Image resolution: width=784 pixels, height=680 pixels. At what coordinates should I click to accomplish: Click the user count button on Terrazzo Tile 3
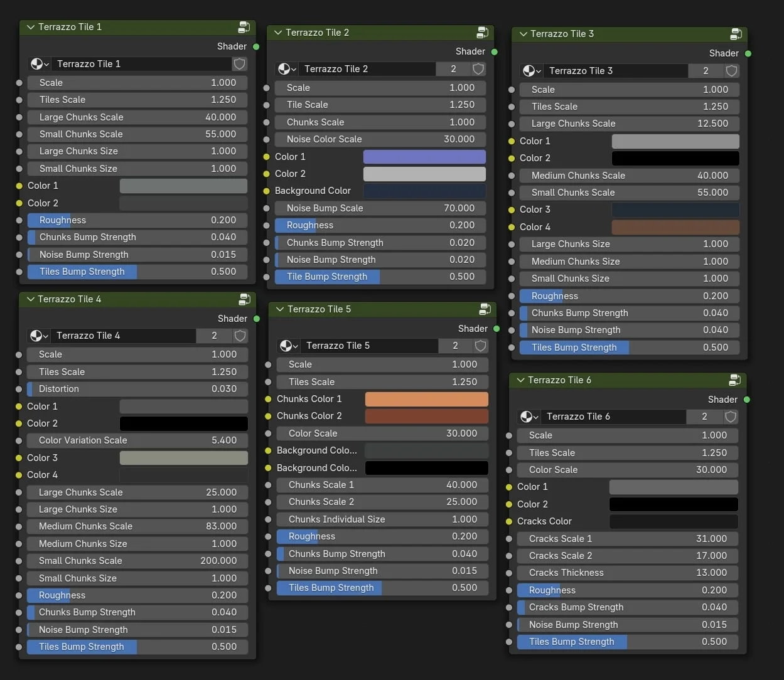tap(705, 71)
